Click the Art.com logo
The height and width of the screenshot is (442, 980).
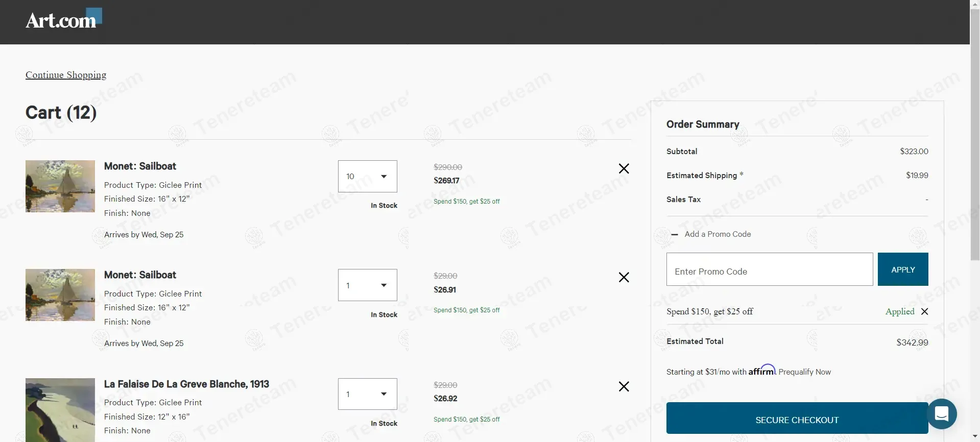click(63, 19)
